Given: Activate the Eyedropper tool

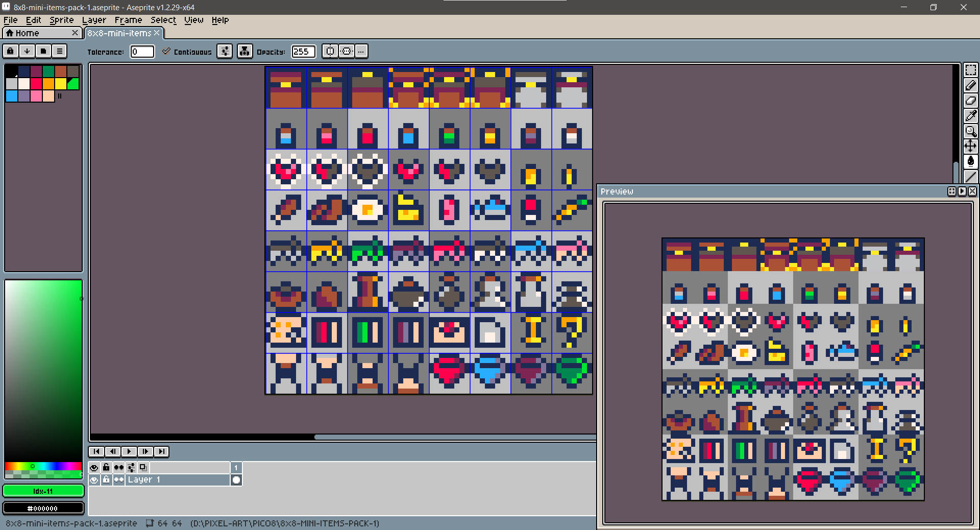Looking at the screenshot, I should [x=971, y=116].
